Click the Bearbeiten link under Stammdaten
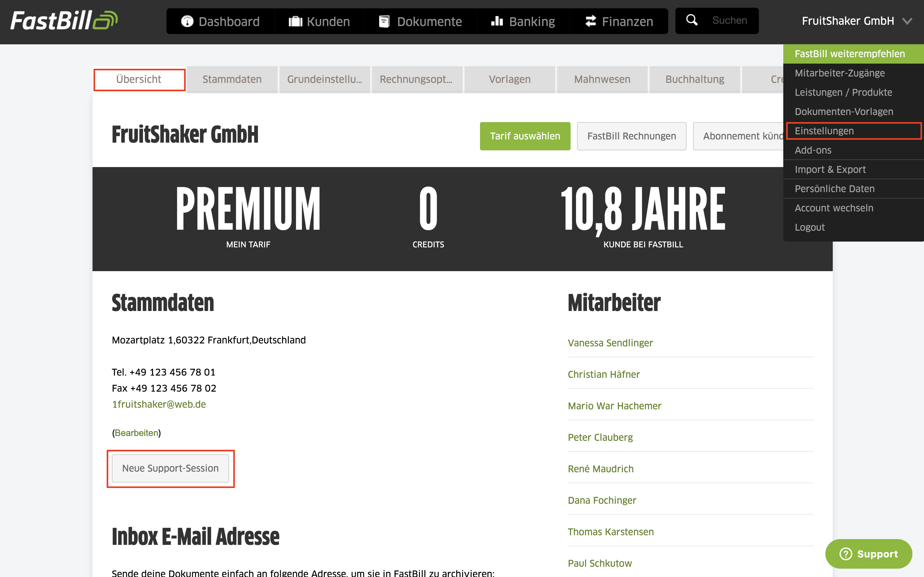924x577 pixels. (x=136, y=433)
